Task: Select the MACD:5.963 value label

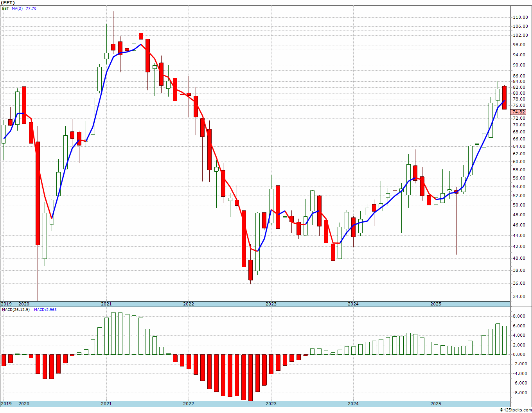Action: pyautogui.click(x=45, y=309)
